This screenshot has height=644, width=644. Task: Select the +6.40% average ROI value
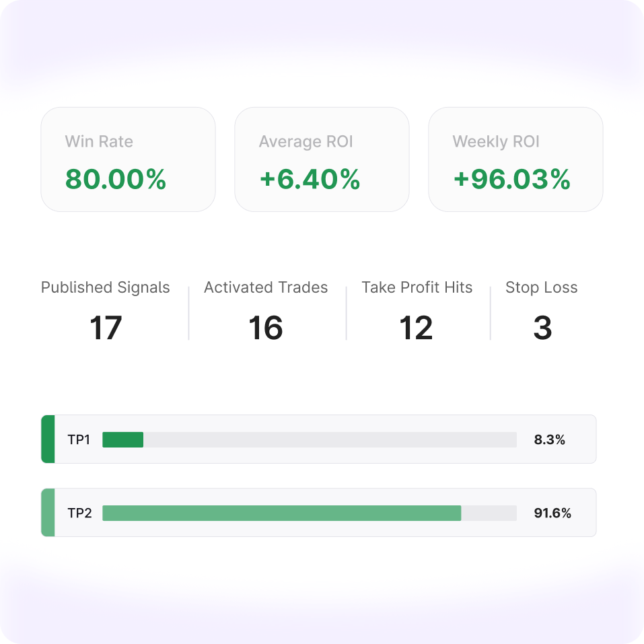[310, 180]
